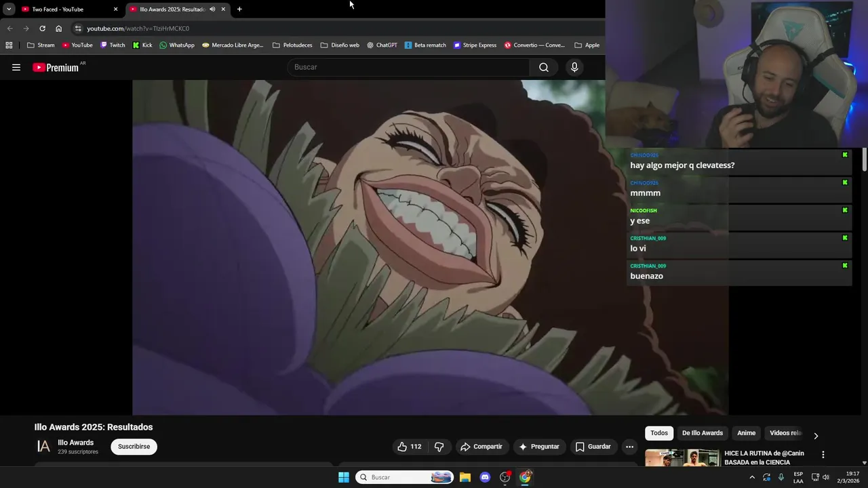
Task: Click the search magnifier button on YouTube
Action: pyautogui.click(x=544, y=67)
